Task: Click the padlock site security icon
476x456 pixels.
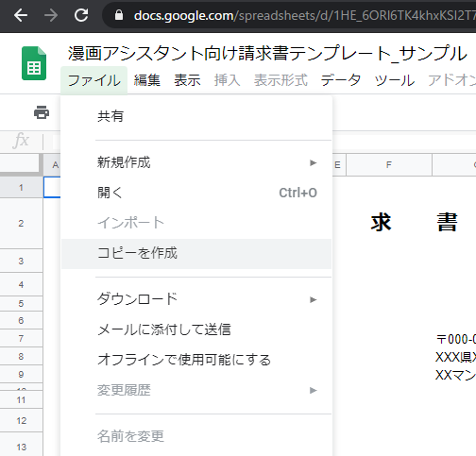Action: pos(119,15)
